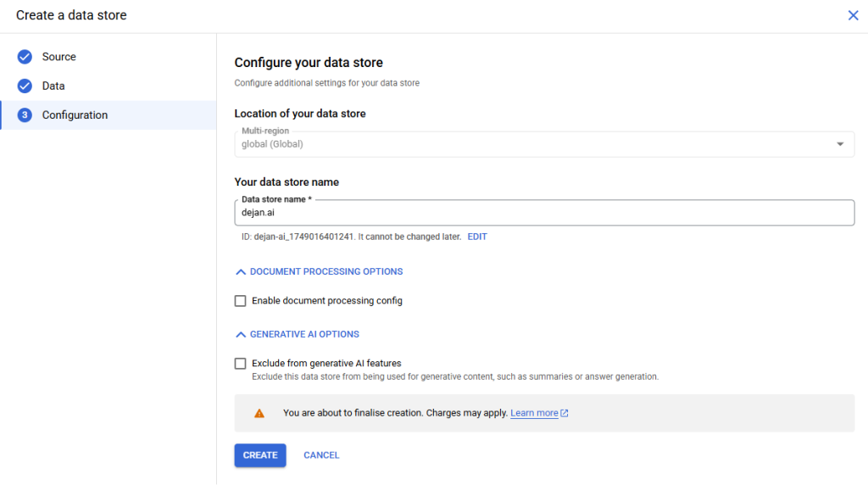Screen dimensions: 868x502
Task: Click external link icon beside Learn more
Action: (x=565, y=413)
